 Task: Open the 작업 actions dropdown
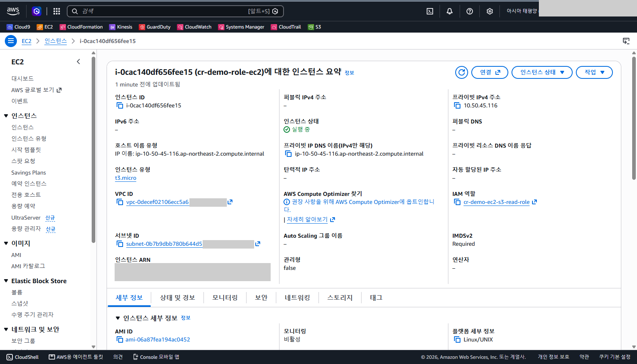click(x=594, y=72)
